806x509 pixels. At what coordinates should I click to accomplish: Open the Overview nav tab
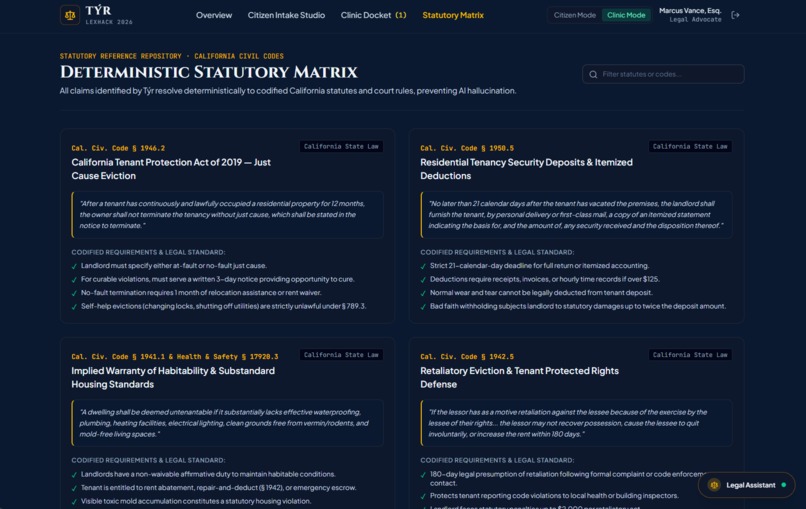click(x=214, y=15)
